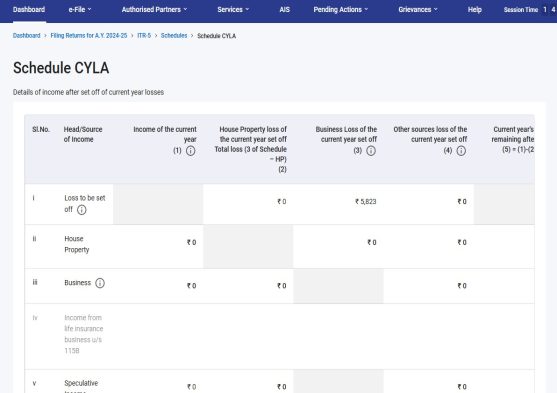Expand the Pending Actions menu
Viewport: 557px width, 393px height.
340,10
